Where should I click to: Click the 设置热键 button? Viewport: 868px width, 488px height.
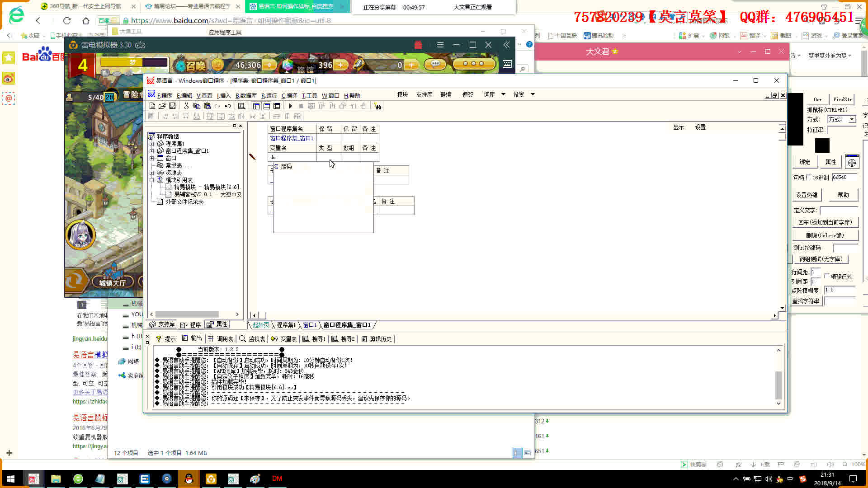pyautogui.click(x=807, y=195)
